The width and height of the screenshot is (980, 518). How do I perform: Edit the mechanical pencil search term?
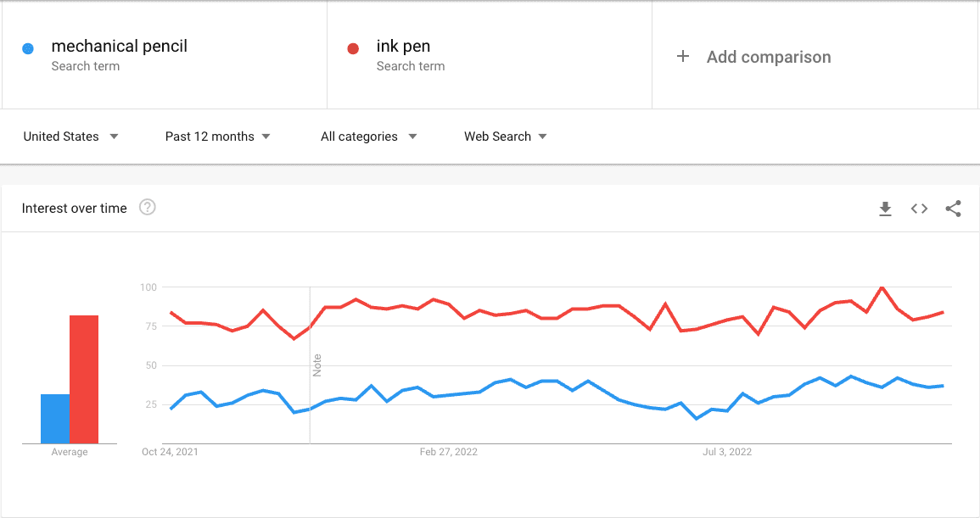tap(120, 47)
